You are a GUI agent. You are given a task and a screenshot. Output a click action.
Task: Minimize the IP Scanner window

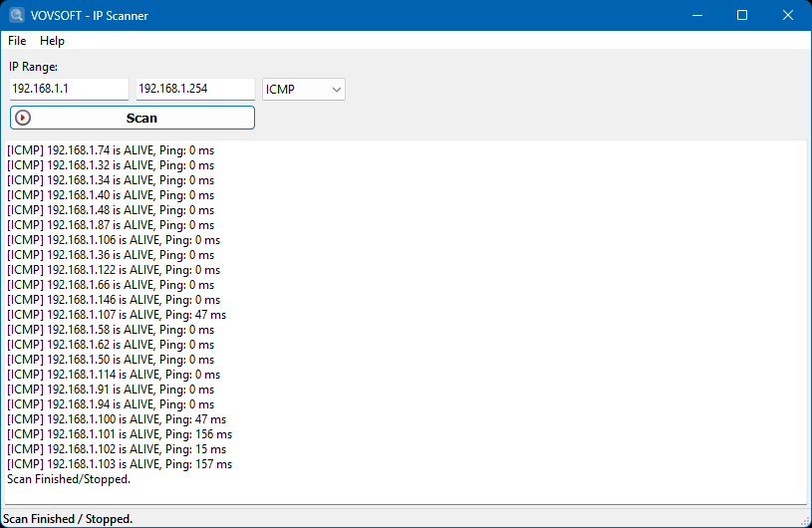pyautogui.click(x=695, y=16)
